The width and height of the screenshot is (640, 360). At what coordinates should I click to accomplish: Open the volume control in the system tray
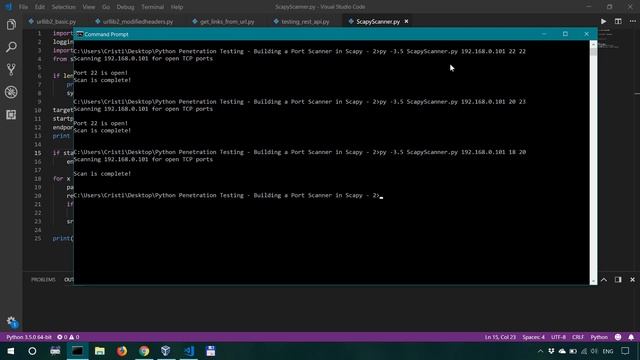[594, 351]
